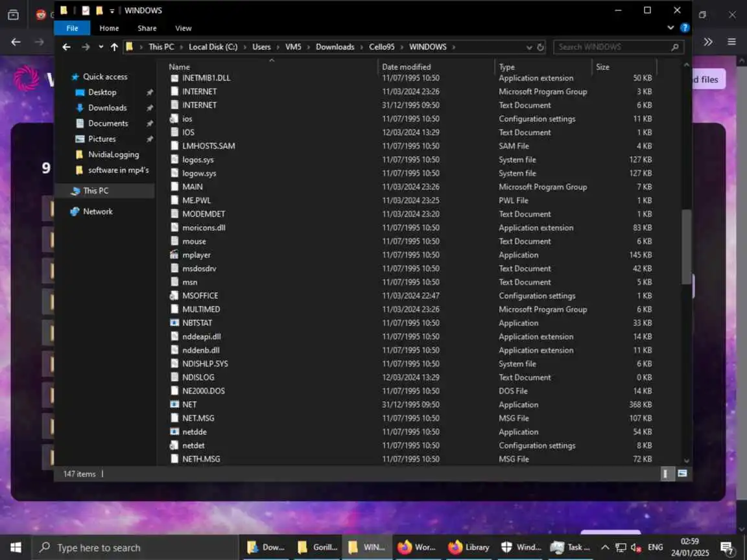Select the ios configuration settings icon
The image size is (747, 560).
point(174,119)
